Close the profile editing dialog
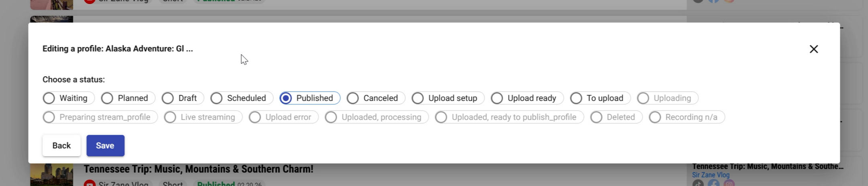868x186 pixels. 814,49
